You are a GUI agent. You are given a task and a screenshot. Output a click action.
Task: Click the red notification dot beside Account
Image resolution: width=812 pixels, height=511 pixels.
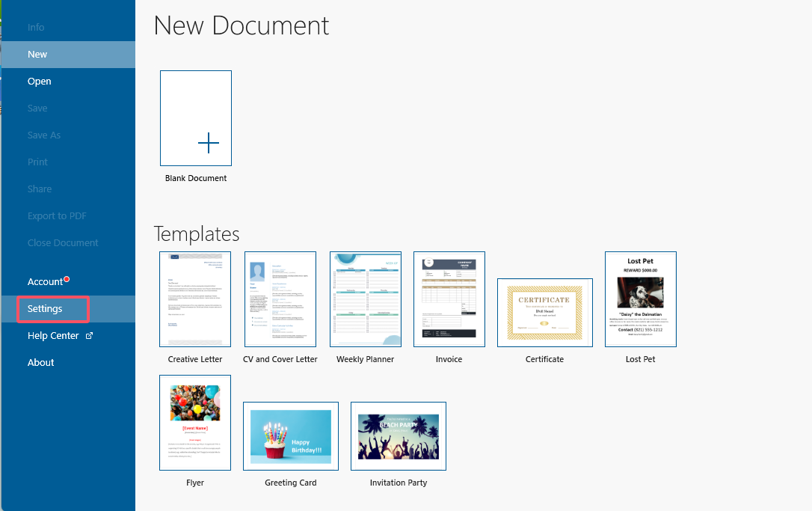point(67,279)
